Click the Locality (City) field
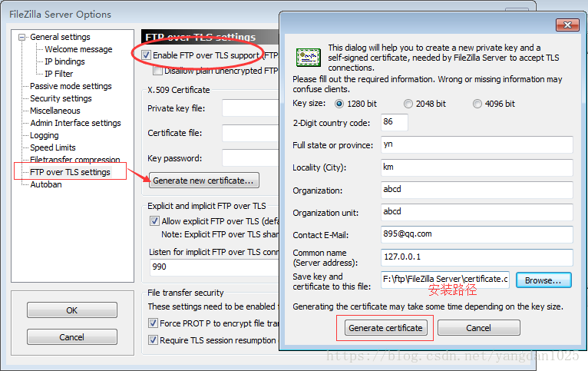Image resolution: width=588 pixels, height=371 pixels. 477,167
